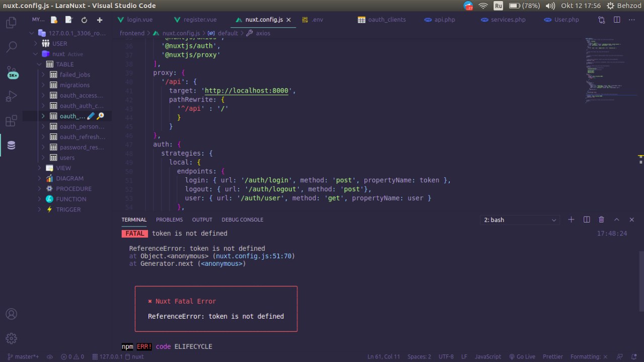Open the Database view in activity bar
This screenshot has height=362, width=644.
[11, 145]
